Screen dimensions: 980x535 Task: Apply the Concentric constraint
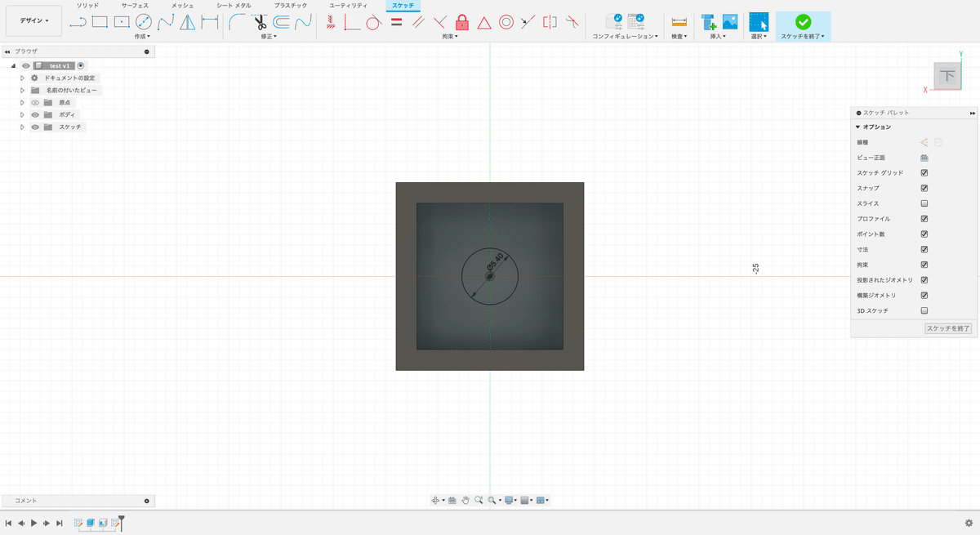[x=506, y=22]
